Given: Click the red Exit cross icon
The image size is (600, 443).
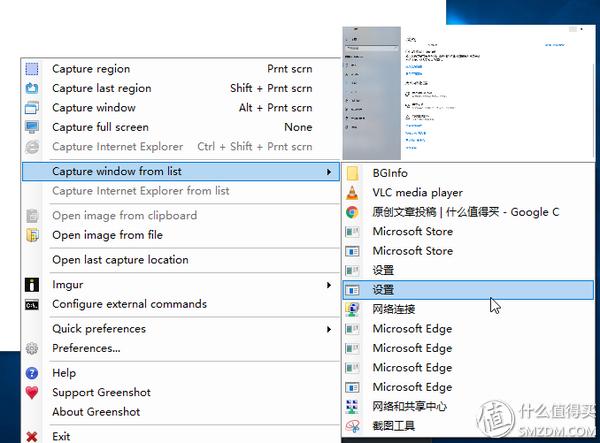Looking at the screenshot, I should pos(32,436).
